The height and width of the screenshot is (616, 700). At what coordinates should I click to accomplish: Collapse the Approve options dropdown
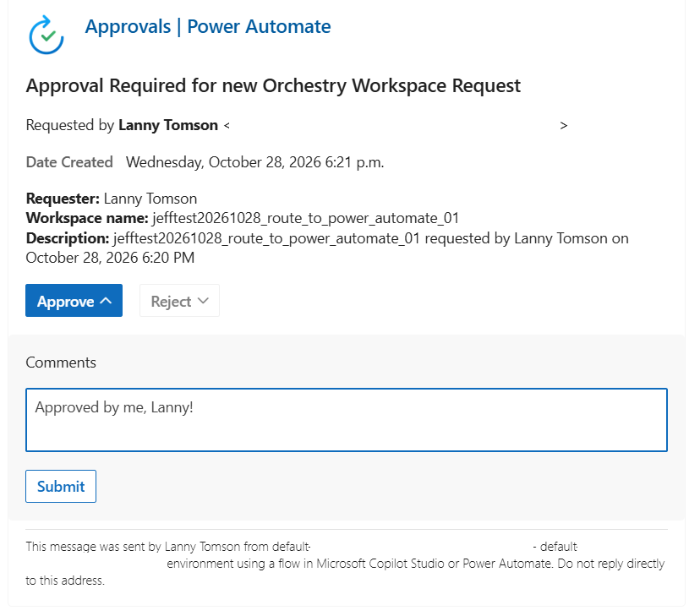pyautogui.click(x=74, y=301)
